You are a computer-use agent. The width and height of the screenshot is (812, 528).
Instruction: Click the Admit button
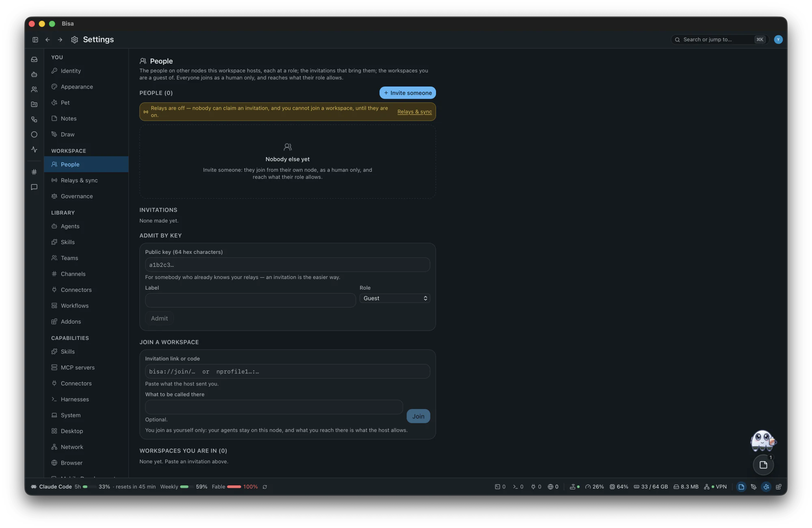pos(159,318)
